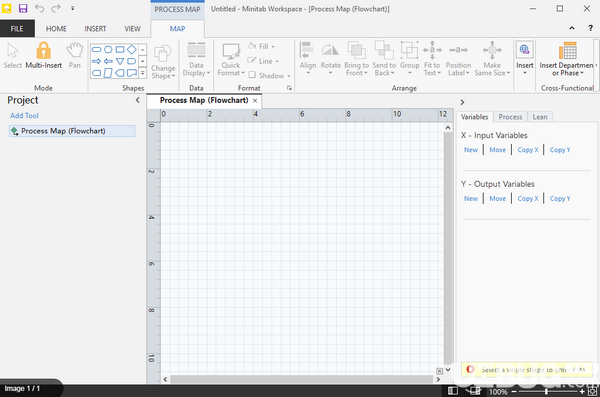Collapse the right task pane chevron
The height and width of the screenshot is (397, 600).
[462, 102]
